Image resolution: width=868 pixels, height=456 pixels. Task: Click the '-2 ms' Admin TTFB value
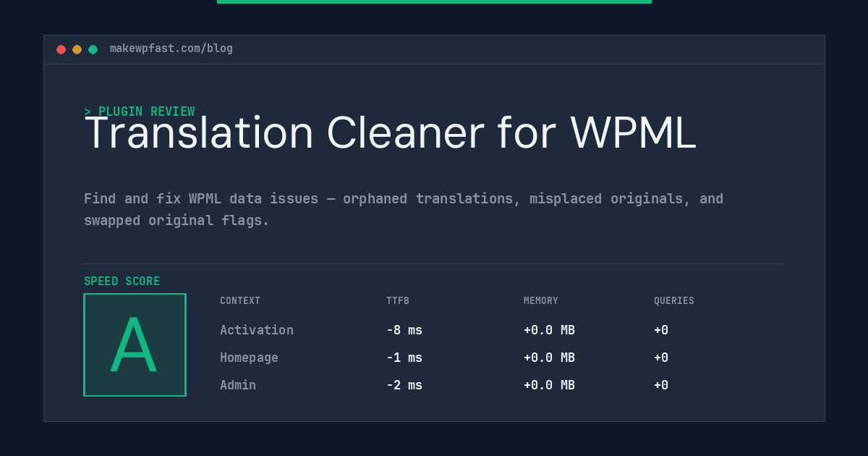coord(404,385)
